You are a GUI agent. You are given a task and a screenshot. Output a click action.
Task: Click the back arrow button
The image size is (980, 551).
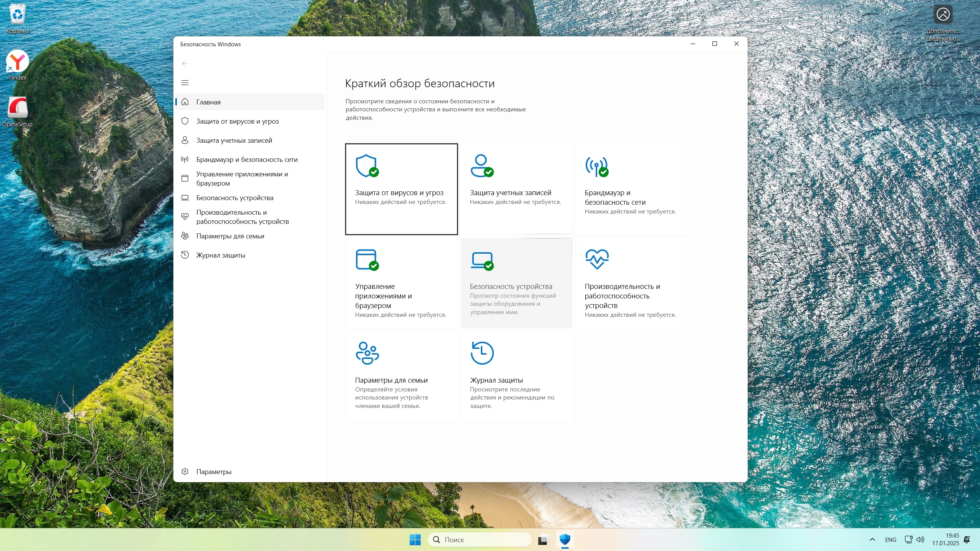pyautogui.click(x=185, y=64)
